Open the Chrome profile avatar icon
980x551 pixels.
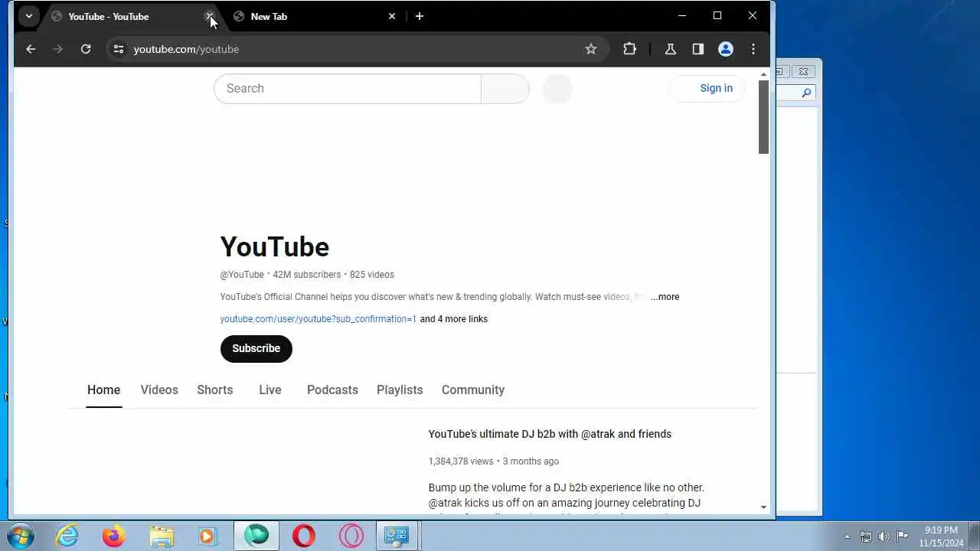[726, 49]
